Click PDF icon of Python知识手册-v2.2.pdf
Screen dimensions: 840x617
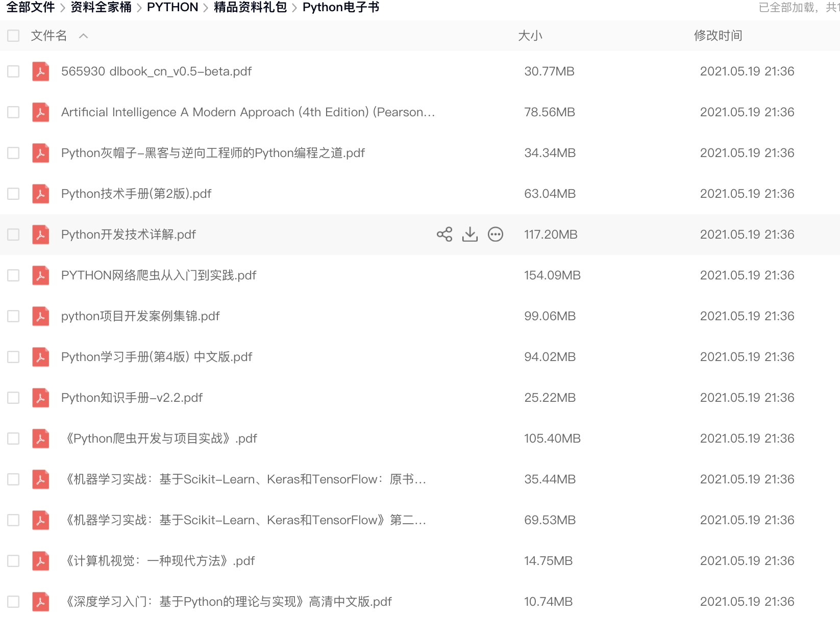pos(41,398)
